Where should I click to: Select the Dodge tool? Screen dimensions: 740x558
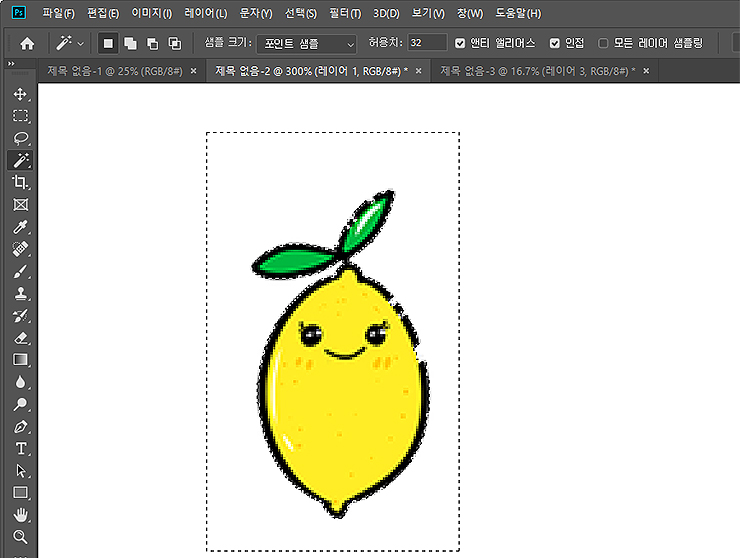20,404
